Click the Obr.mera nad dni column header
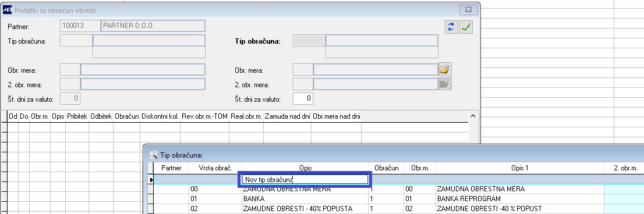 (x=337, y=116)
